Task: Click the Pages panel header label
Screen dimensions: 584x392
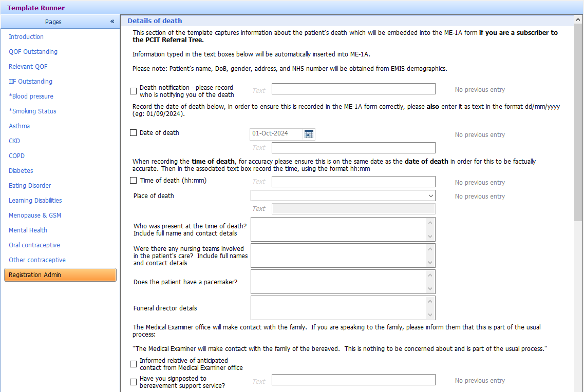Action: tap(53, 22)
